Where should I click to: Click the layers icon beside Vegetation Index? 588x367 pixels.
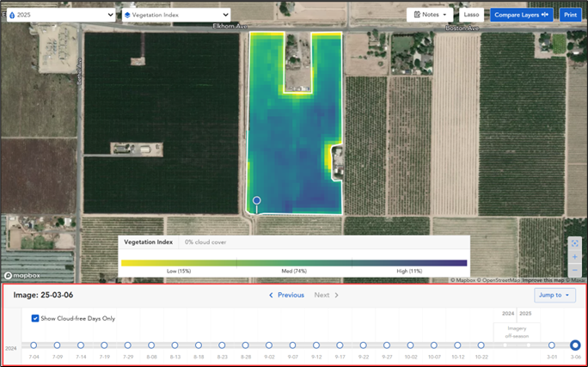127,15
